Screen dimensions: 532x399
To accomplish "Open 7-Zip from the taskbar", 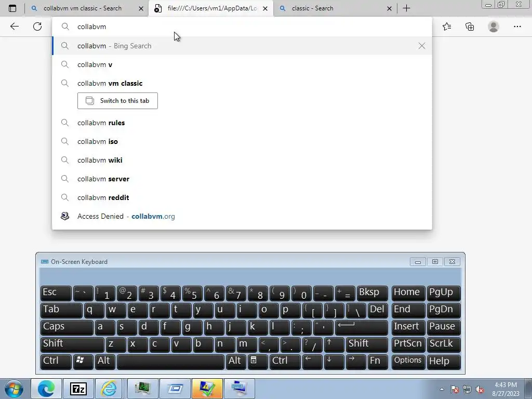I will (78, 389).
